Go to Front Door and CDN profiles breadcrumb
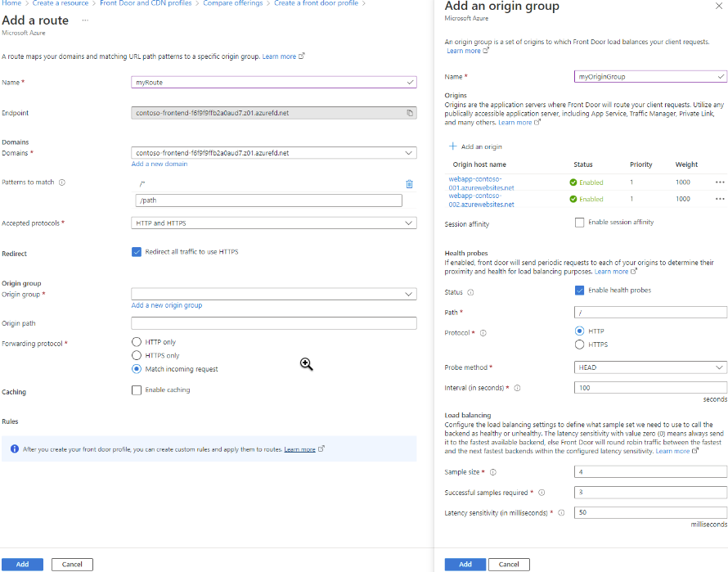Image resolution: width=728 pixels, height=572 pixels. pyautogui.click(x=146, y=3)
